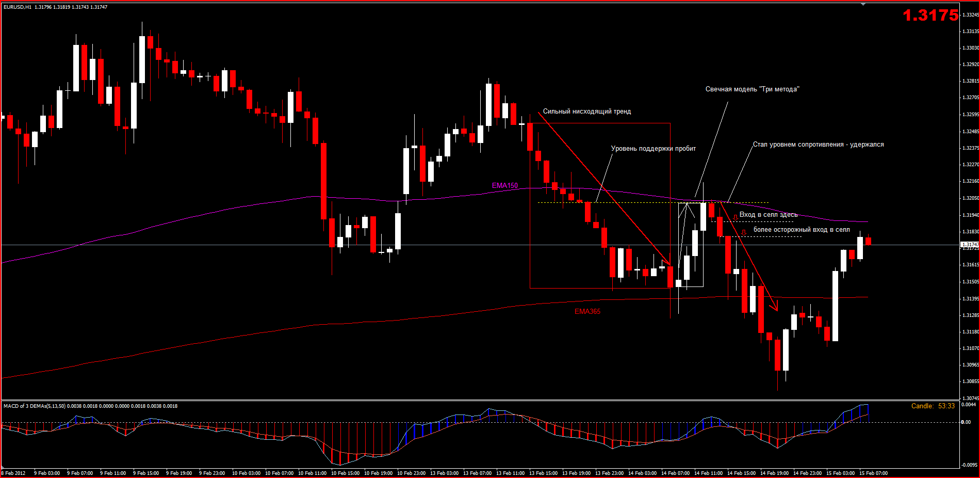
Task: Click the MACD of 3 DEMAs indicator title
Action: (x=90, y=406)
